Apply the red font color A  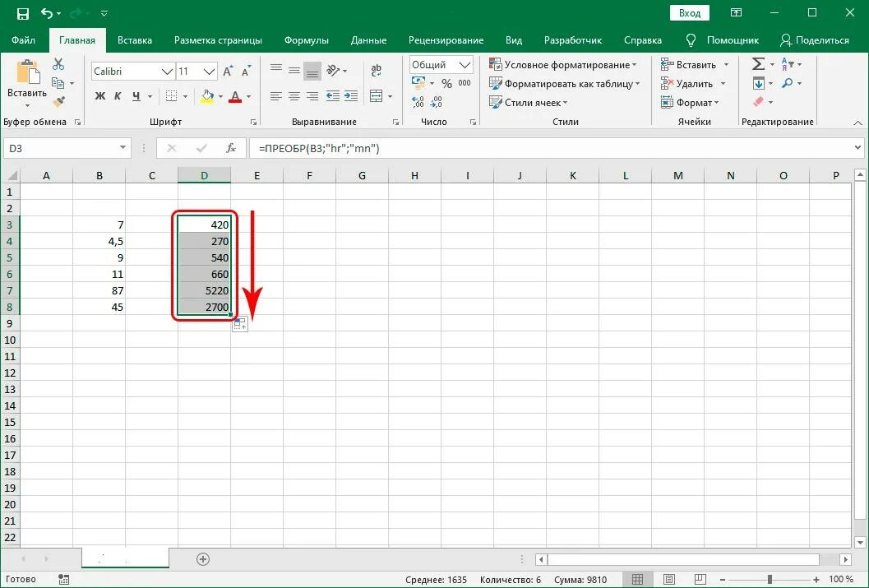coord(235,96)
